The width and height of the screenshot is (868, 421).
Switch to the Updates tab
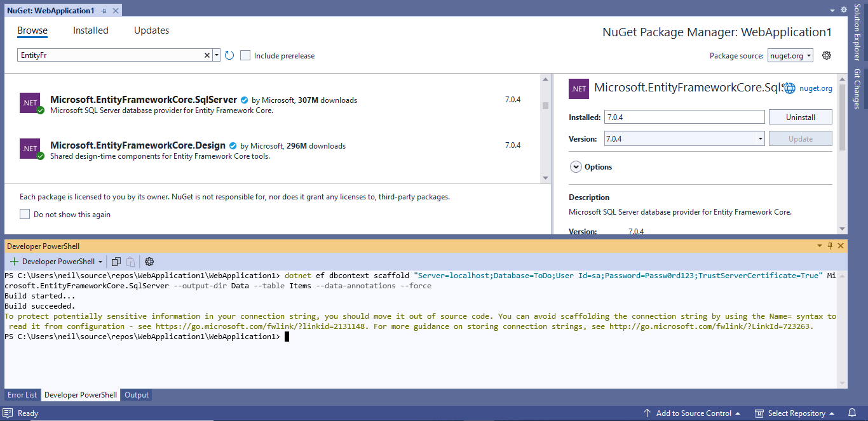click(x=151, y=30)
